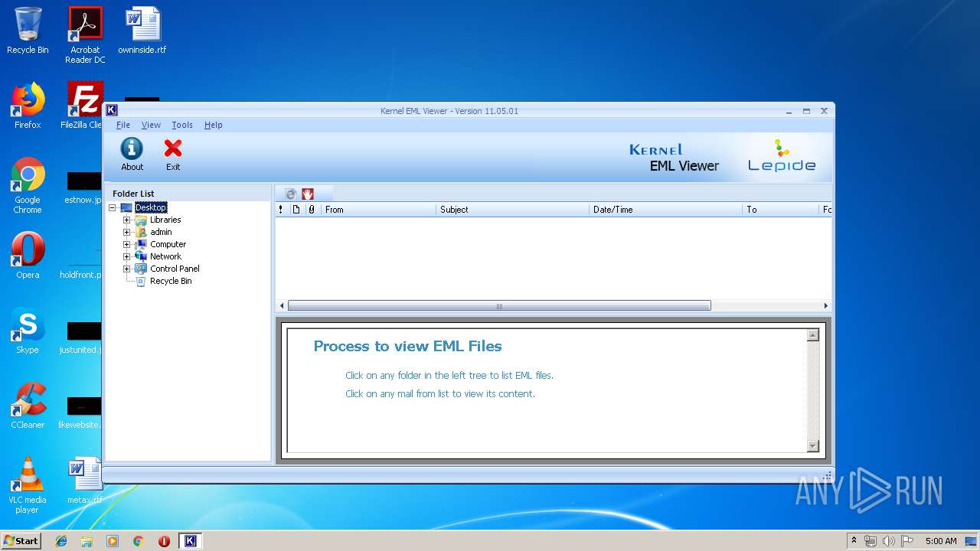Click the mail list scroll right arrow
The width and height of the screenshot is (980, 551).
[825, 305]
